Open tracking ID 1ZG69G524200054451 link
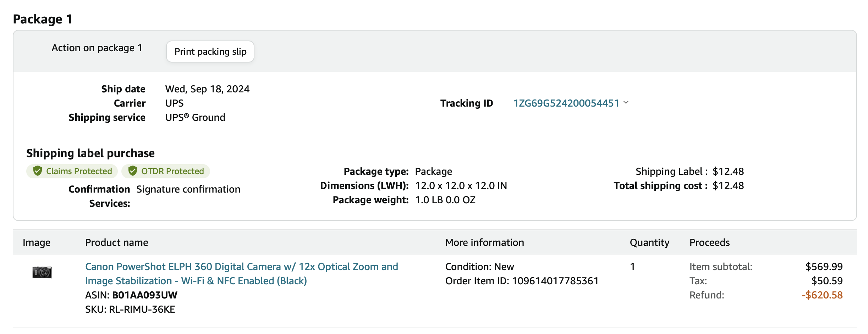 (x=566, y=103)
